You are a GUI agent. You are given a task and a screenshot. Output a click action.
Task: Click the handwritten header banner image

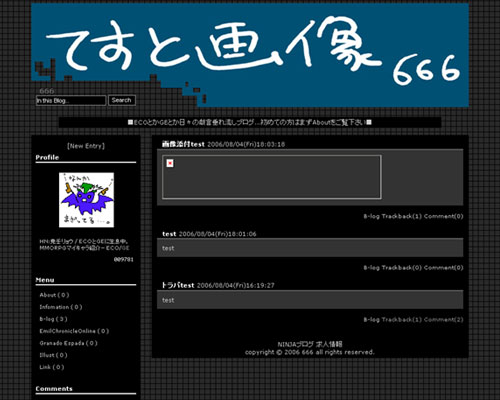pos(250,55)
